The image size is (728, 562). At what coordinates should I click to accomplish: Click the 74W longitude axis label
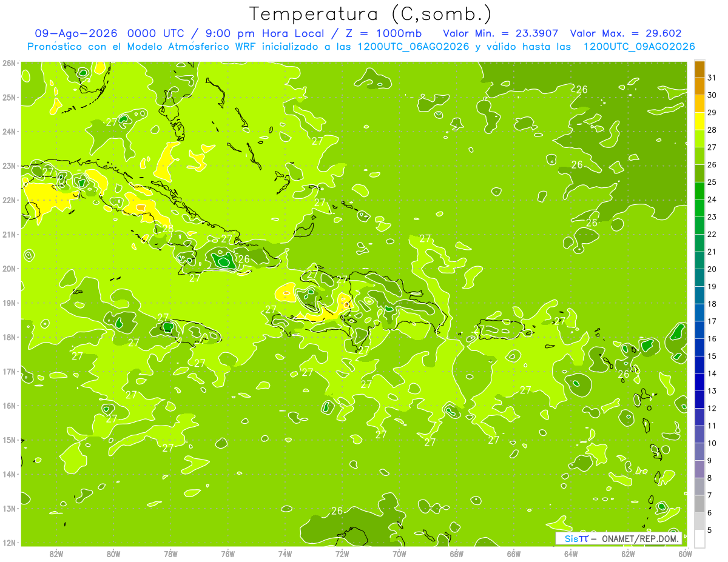point(285,554)
